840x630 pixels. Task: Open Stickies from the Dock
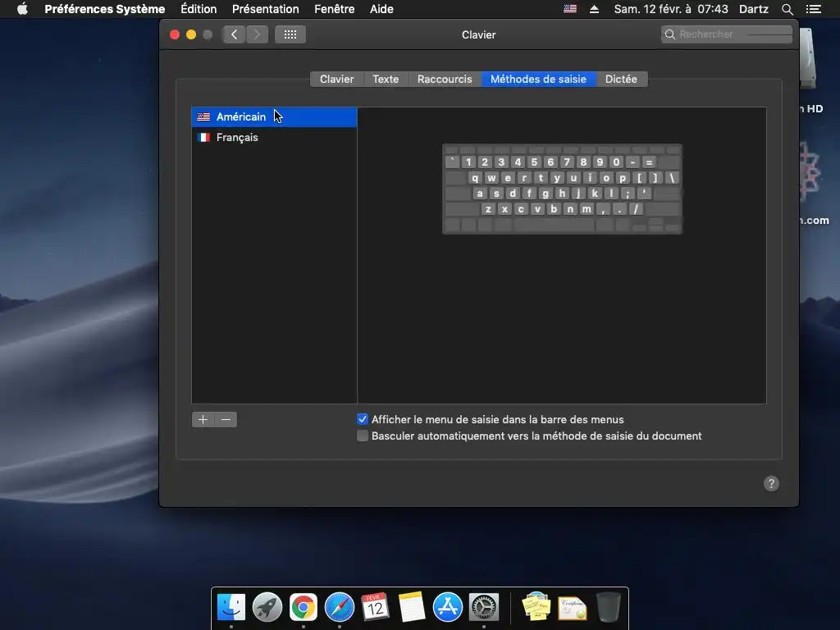536,607
